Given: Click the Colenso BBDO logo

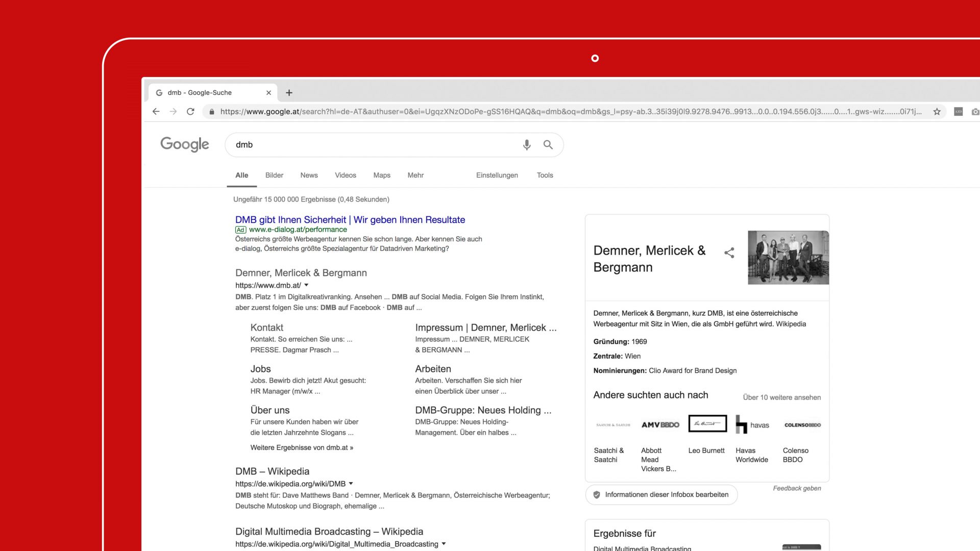Looking at the screenshot, I should pos(802,424).
